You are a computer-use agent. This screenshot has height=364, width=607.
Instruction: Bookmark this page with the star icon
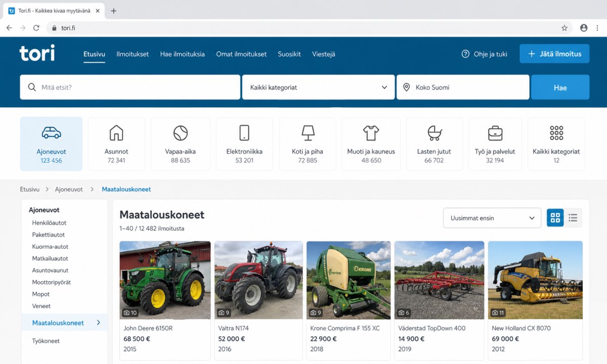pyautogui.click(x=565, y=28)
